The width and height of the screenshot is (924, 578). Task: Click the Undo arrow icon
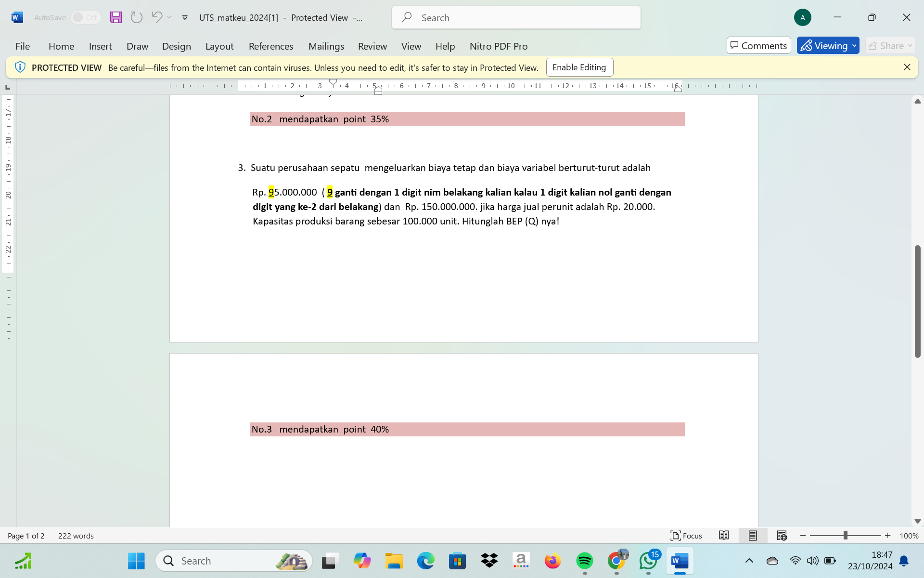pyautogui.click(x=157, y=17)
